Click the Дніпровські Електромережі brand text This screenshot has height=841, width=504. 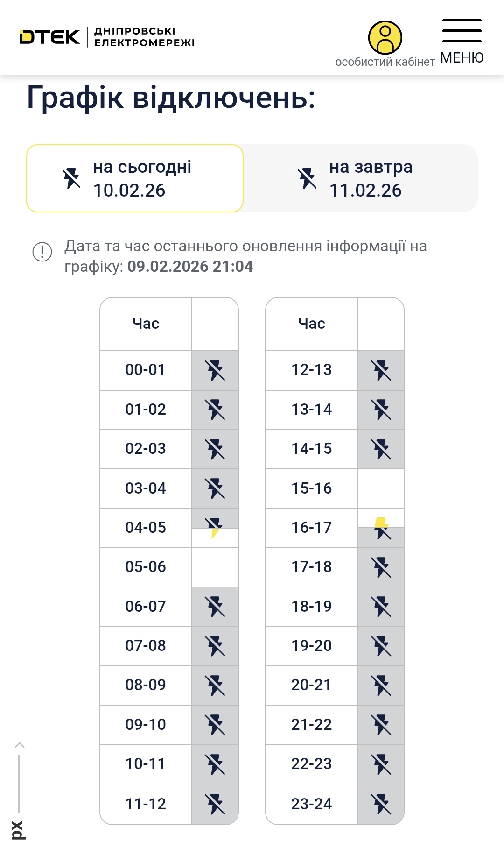click(x=144, y=37)
